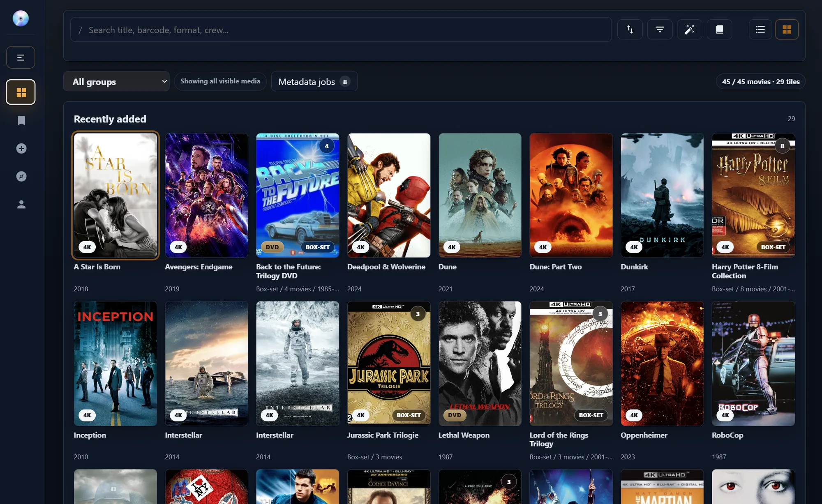Click the disc logo icon in sidebar
Screen dimensions: 822x504
pos(21,18)
